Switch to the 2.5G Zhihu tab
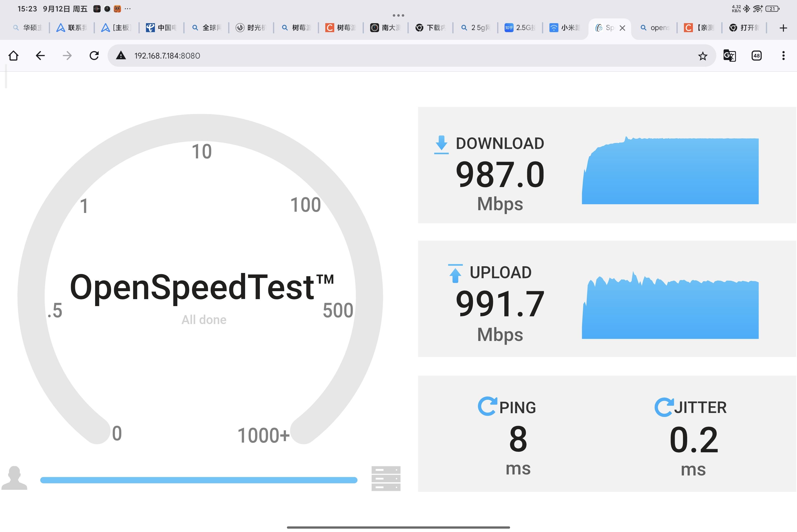797x532 pixels. [520, 28]
